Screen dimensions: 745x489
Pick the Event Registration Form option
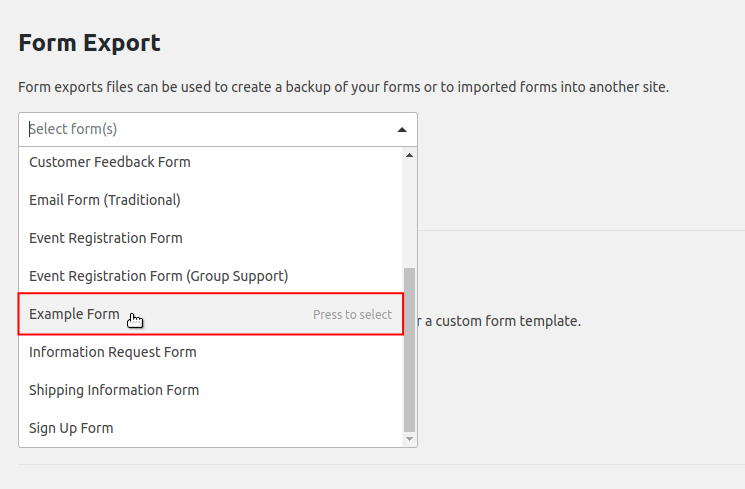106,238
